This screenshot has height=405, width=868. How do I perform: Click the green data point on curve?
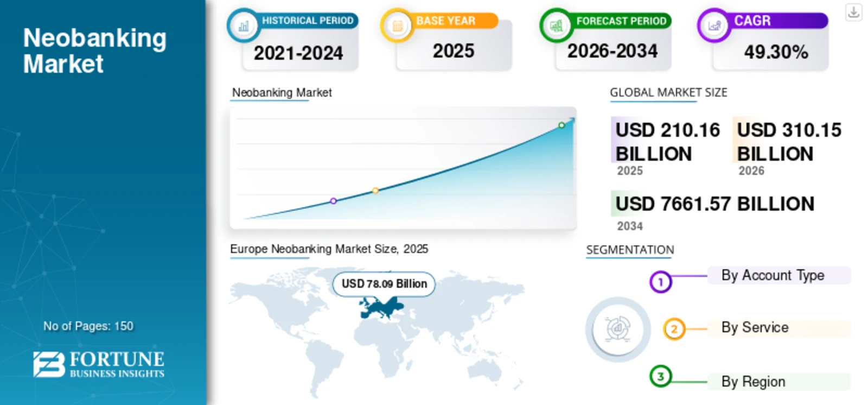(561, 125)
